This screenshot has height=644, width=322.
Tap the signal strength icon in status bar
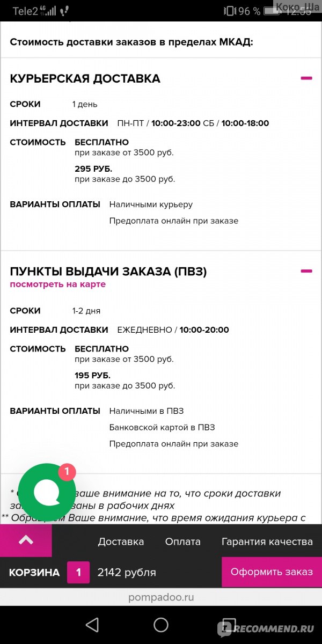49,11
